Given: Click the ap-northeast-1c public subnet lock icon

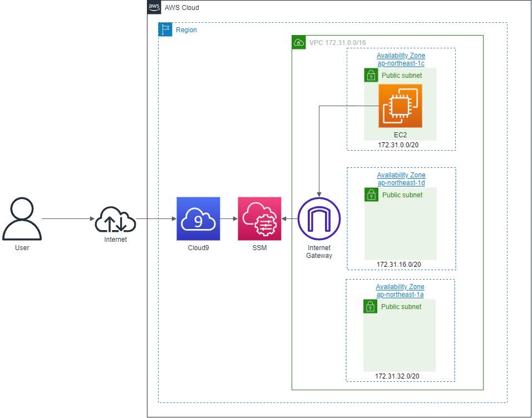Looking at the screenshot, I should 371,75.
